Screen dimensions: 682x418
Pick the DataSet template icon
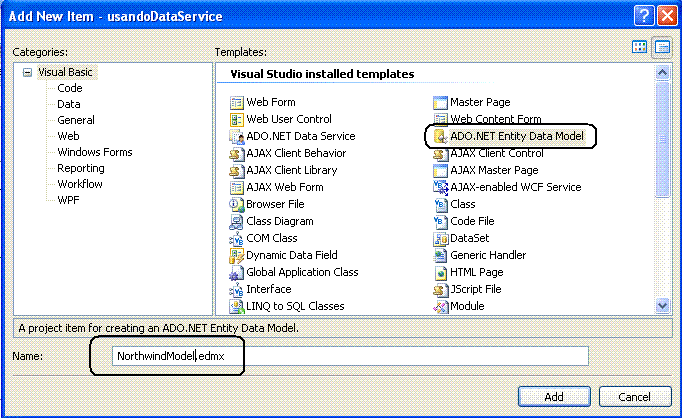click(440, 239)
